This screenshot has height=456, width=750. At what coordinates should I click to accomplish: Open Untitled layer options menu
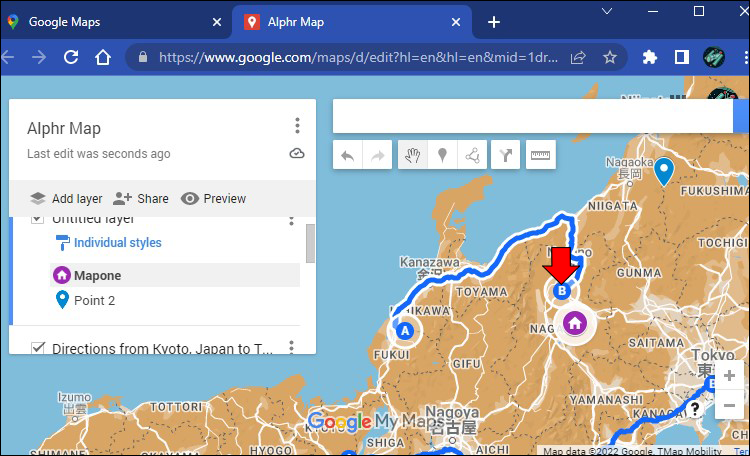pyautogui.click(x=291, y=221)
